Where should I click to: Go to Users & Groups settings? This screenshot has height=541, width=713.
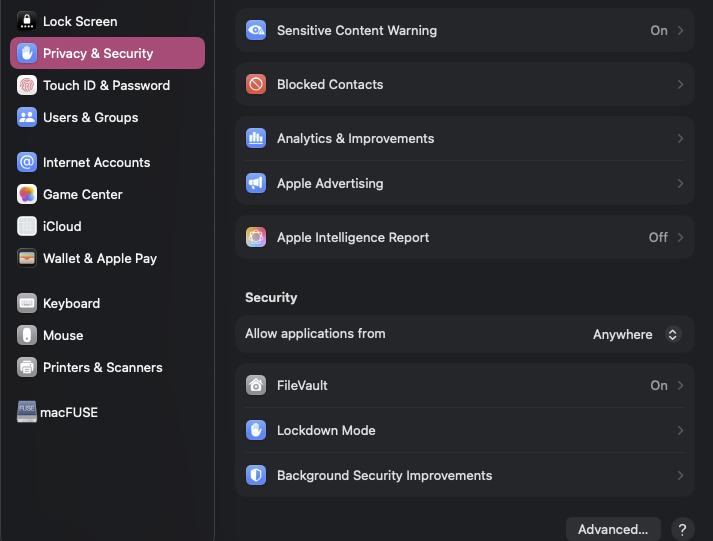90,117
